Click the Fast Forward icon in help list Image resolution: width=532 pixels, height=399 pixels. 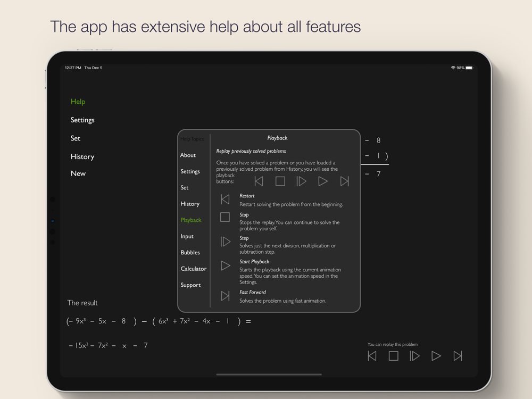tap(225, 296)
